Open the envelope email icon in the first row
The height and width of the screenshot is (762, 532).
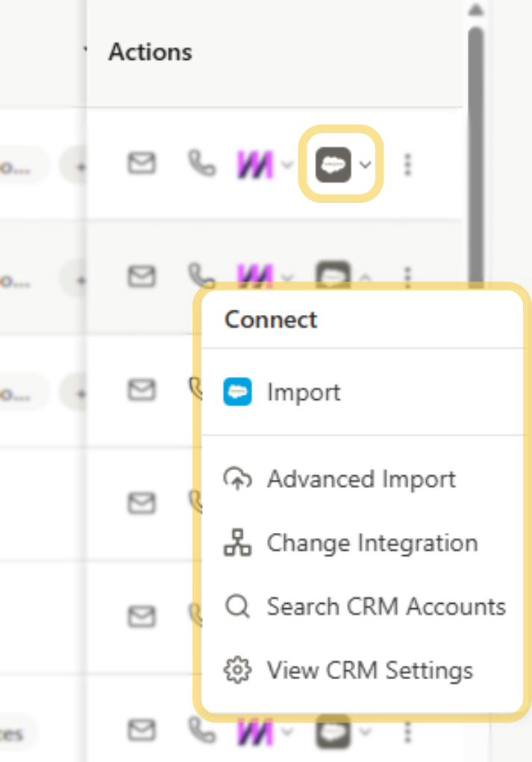[142, 165]
